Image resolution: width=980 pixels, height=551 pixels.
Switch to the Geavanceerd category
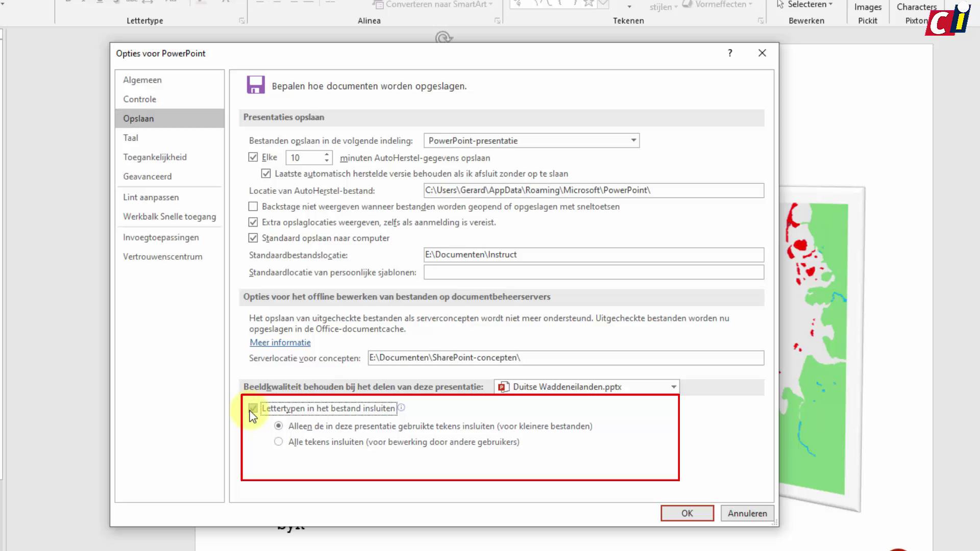(147, 177)
